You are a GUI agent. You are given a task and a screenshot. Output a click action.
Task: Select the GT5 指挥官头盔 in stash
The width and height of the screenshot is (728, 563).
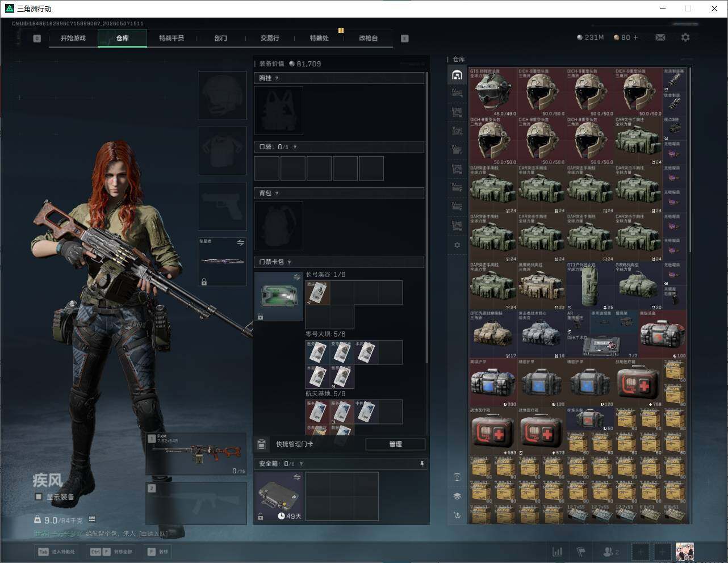493,92
